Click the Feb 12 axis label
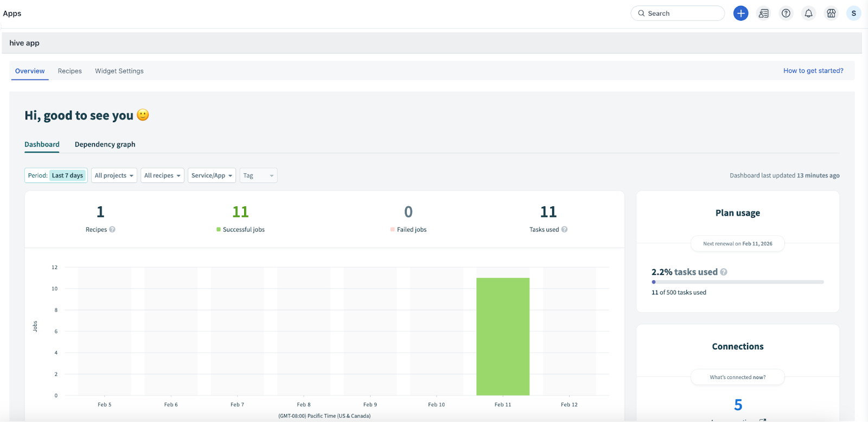Screen dimensions: 868x422 (x=569, y=405)
